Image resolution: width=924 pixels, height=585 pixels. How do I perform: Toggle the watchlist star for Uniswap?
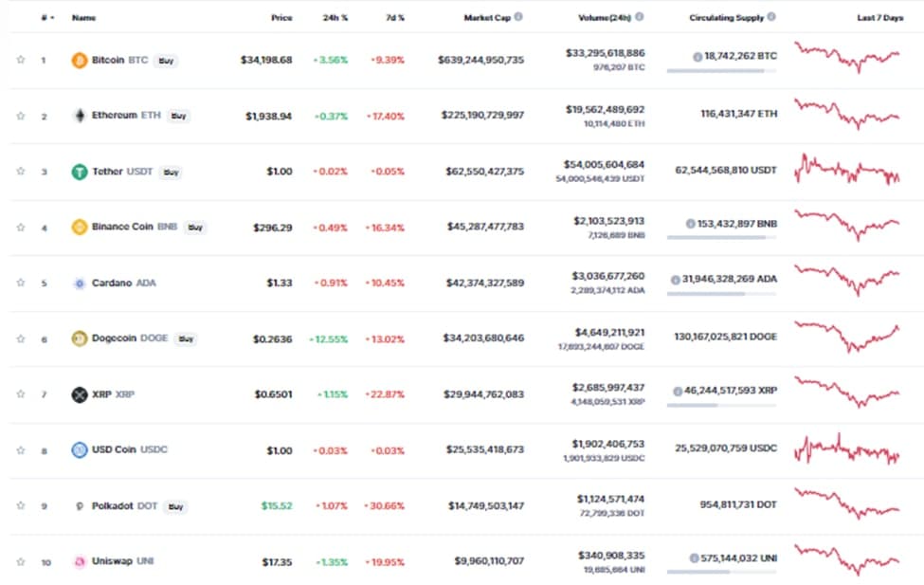click(x=20, y=562)
